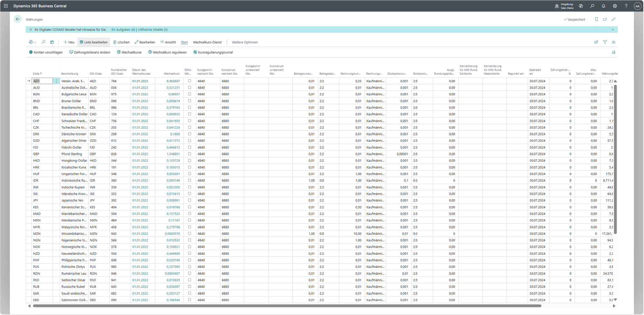Click the share icon in list toolbar
Screen dimensions: 644x315
(x=596, y=42)
